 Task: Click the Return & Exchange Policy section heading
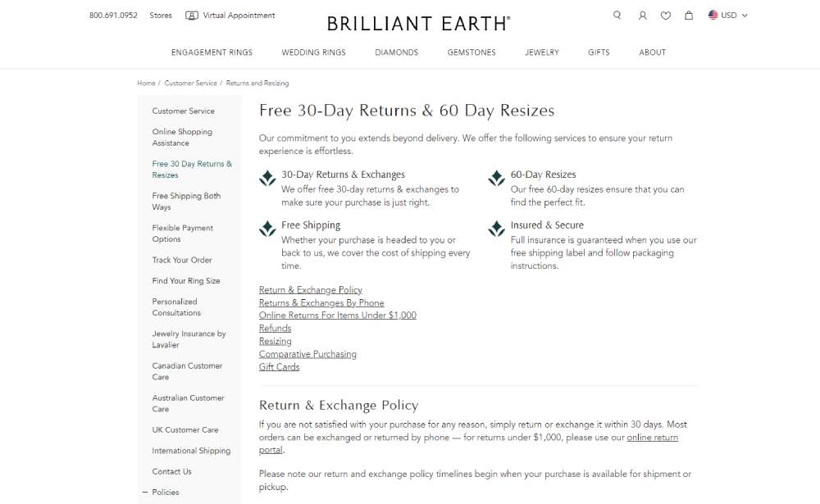point(339,405)
